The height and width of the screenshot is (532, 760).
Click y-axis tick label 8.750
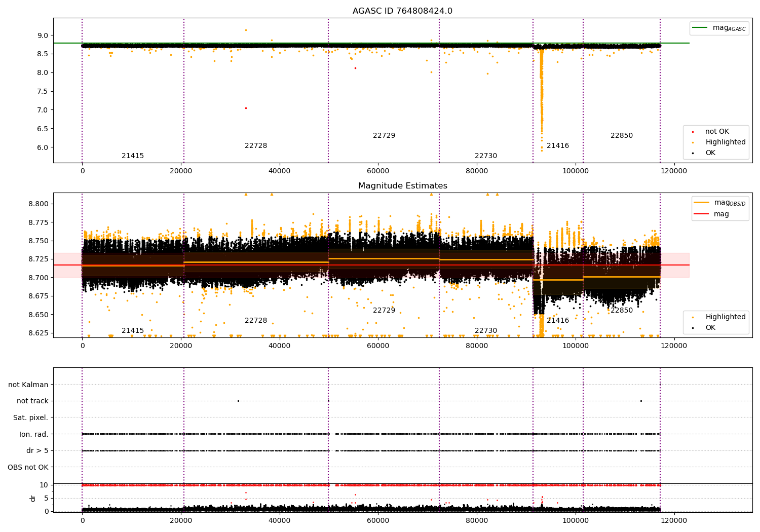coord(39,241)
